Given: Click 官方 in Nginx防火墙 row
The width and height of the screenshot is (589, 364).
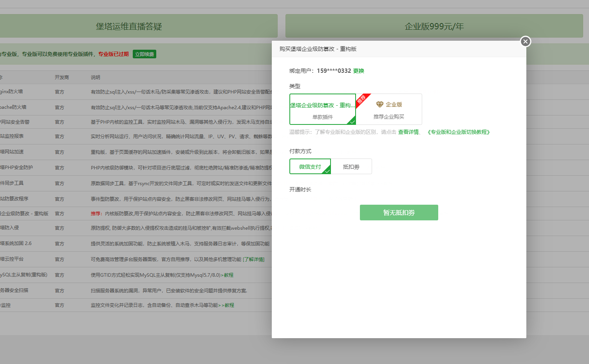Looking at the screenshot, I should click(60, 92).
